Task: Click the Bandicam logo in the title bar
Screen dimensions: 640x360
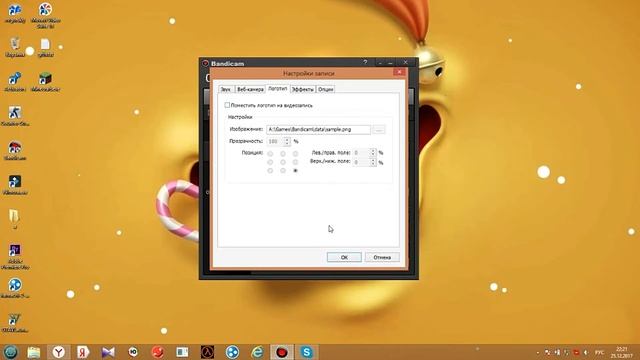Action: (205, 63)
